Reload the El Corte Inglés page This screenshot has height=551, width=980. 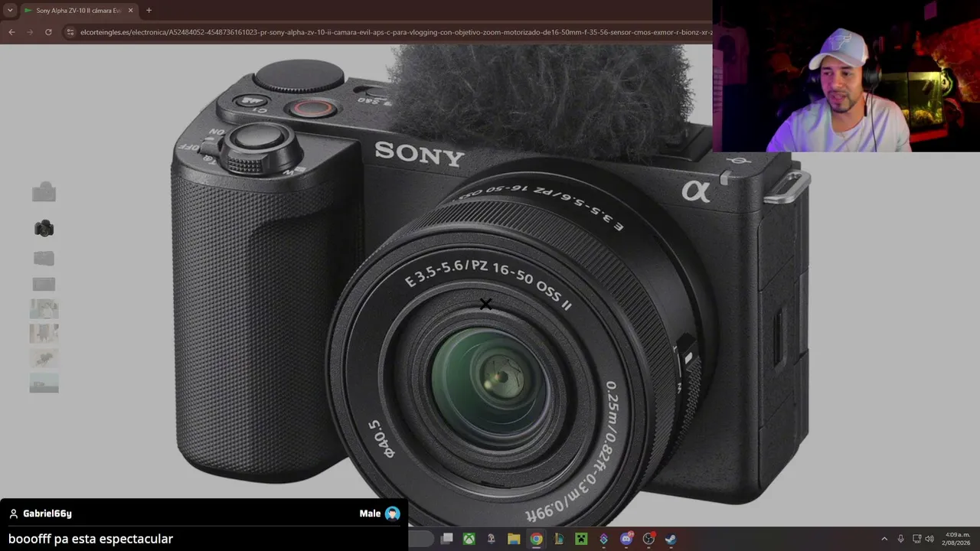[x=48, y=32]
